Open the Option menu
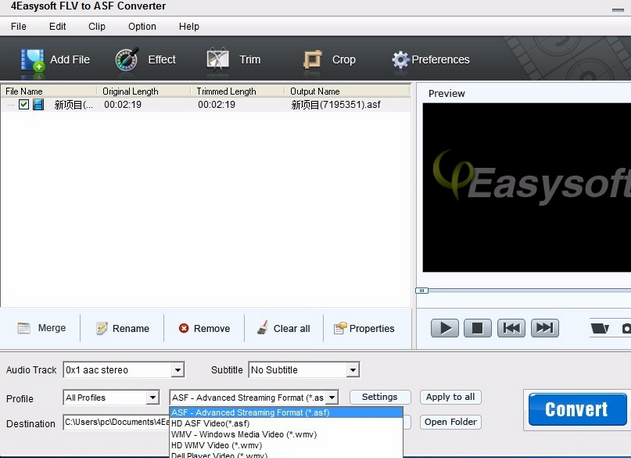 coord(142,27)
